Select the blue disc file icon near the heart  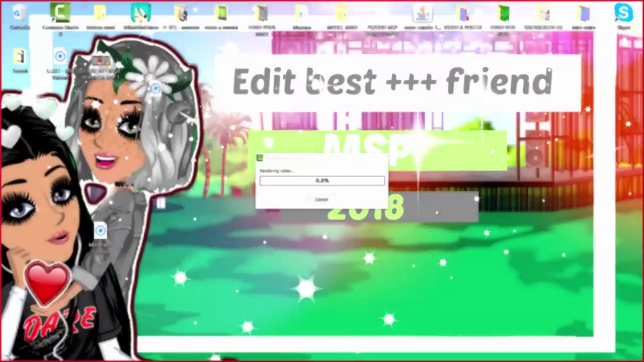pos(100,231)
